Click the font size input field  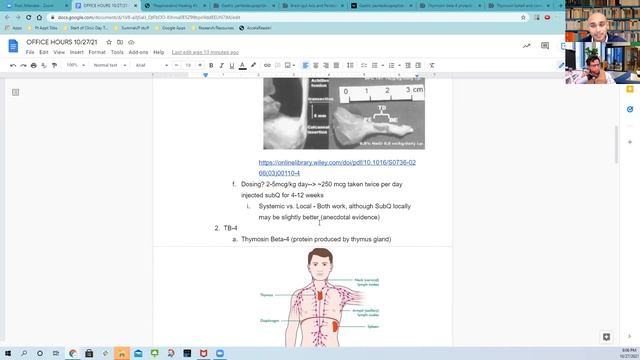tap(188, 65)
